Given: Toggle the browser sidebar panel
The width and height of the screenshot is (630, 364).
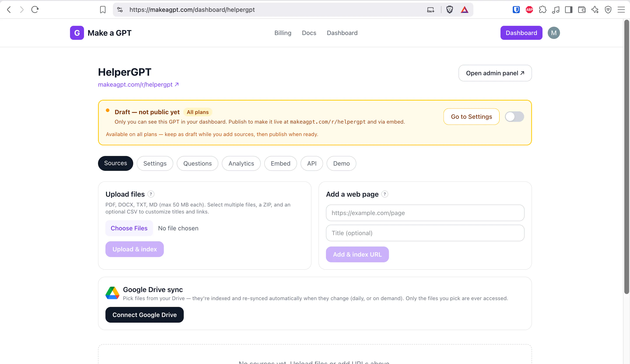Looking at the screenshot, I should click(x=569, y=10).
